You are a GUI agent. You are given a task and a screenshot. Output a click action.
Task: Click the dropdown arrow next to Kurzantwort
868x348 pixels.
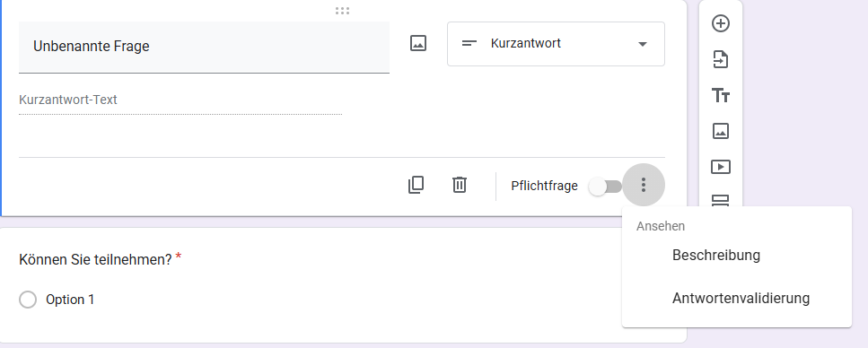(x=642, y=44)
